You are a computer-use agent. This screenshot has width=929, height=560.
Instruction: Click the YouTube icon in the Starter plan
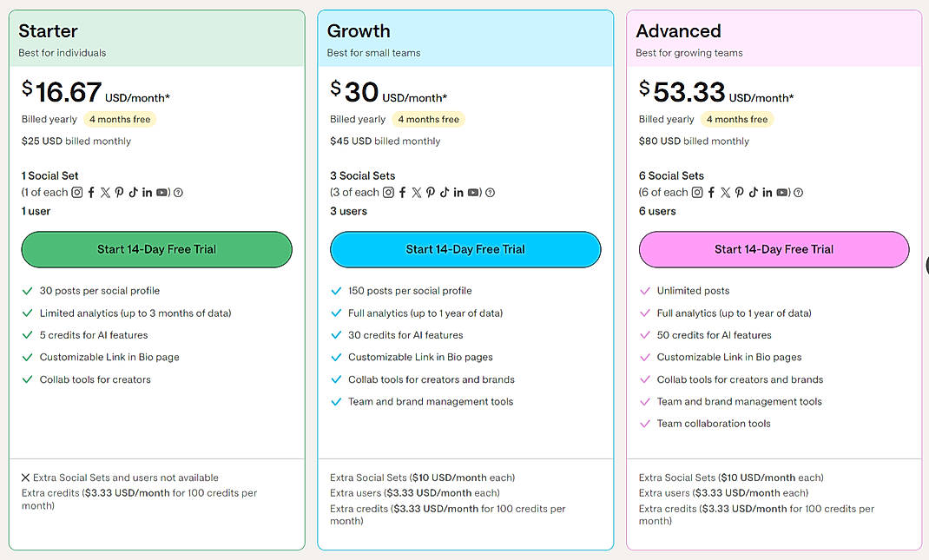[x=161, y=193]
